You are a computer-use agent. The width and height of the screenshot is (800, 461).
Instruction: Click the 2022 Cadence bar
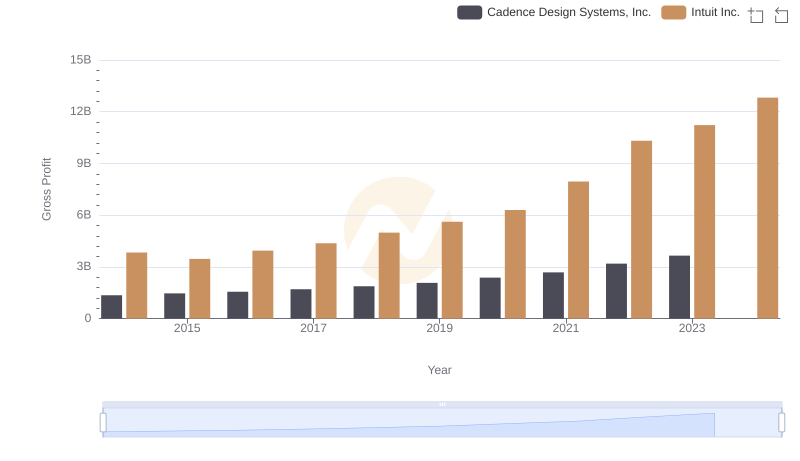tap(616, 291)
